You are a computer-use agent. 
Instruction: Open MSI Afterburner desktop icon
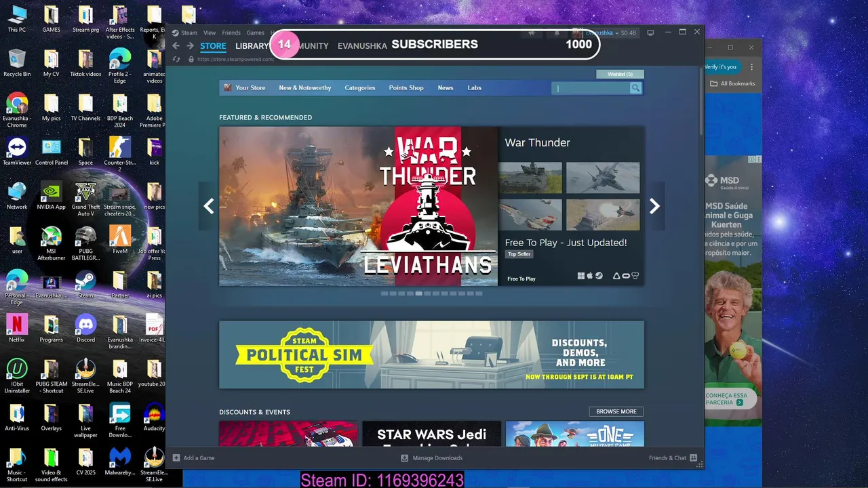pos(51,243)
